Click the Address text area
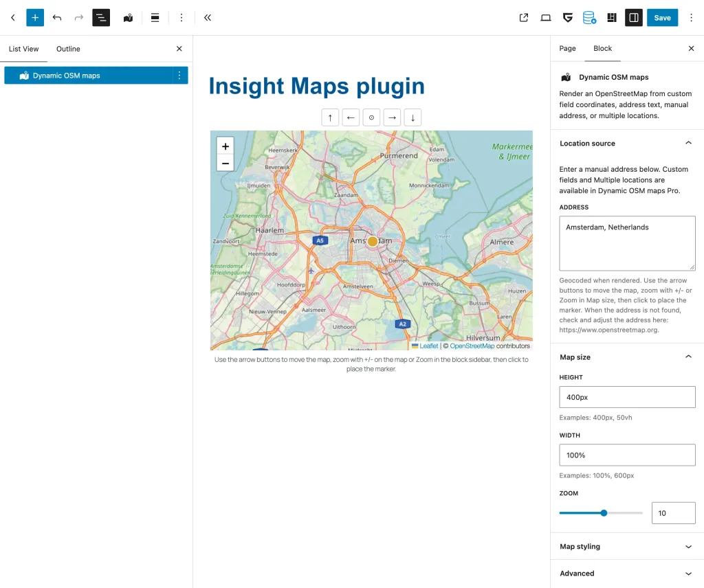Screen dimensions: 704x588 (x=627, y=243)
